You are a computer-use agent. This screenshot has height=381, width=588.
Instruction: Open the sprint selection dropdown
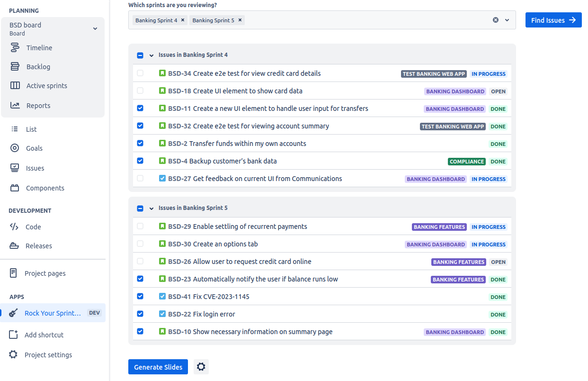507,20
